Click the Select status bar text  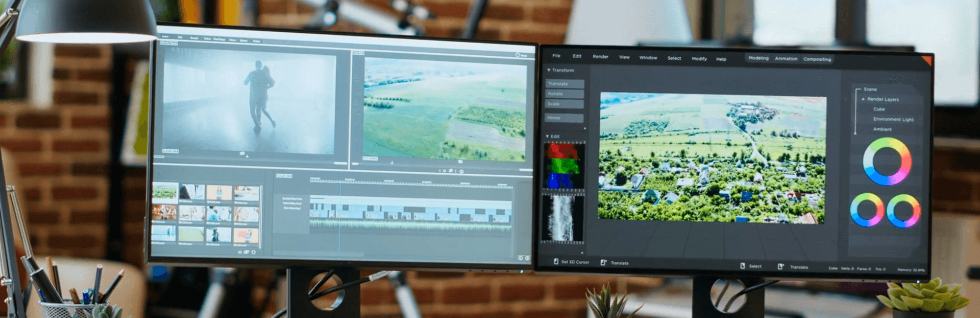point(755,266)
